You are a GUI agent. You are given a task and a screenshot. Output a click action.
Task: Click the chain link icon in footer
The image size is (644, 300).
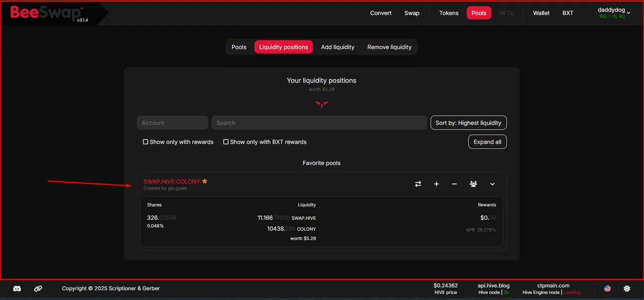[38, 288]
